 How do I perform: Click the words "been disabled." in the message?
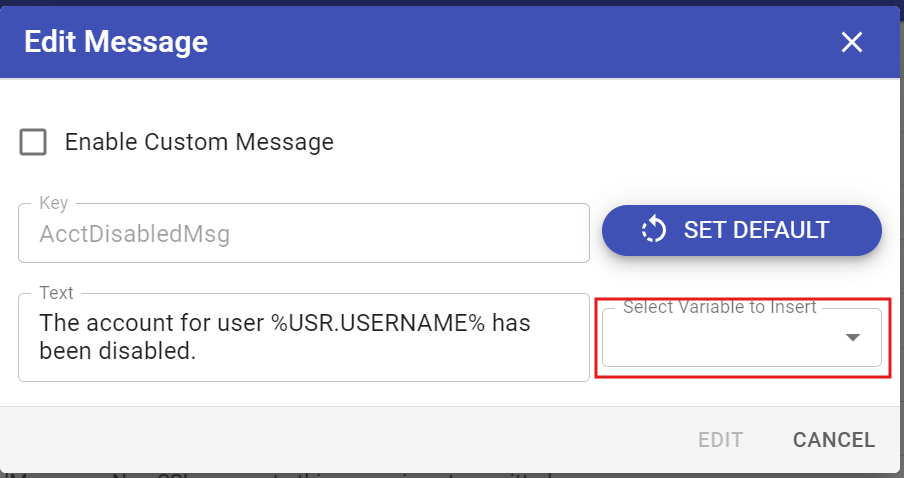pos(115,350)
